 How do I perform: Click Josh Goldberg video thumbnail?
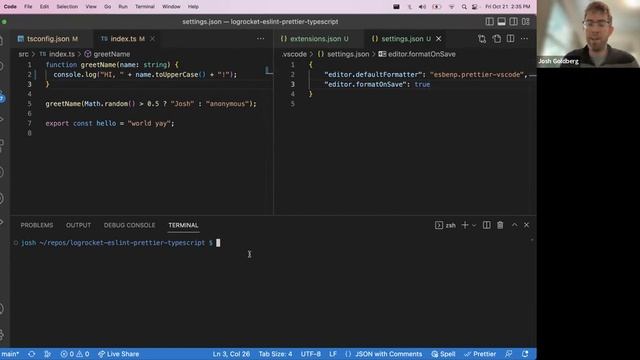pos(588,33)
